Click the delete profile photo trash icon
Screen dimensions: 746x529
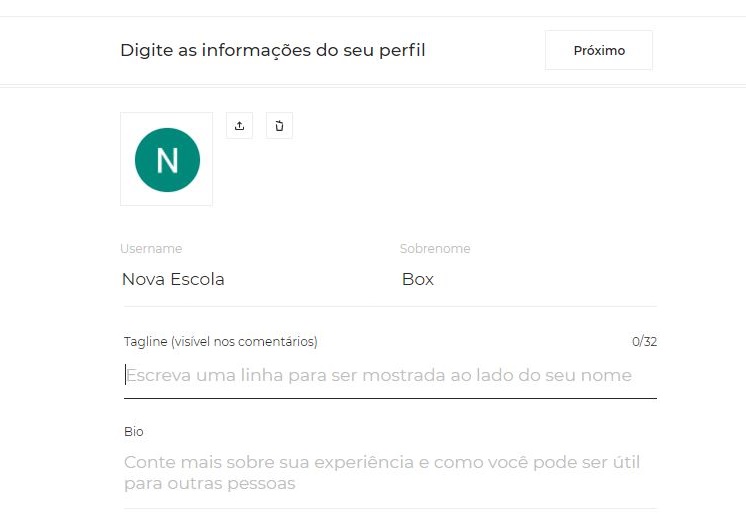pyautogui.click(x=279, y=126)
